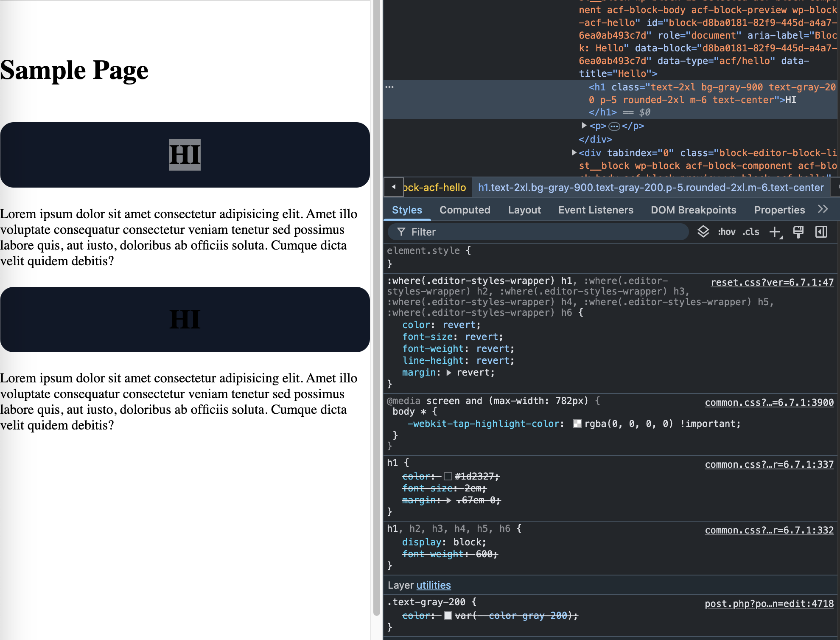Viewport: 840px width, 640px height.
Task: Toggle the computed styles sidebar icon
Action: click(x=821, y=232)
